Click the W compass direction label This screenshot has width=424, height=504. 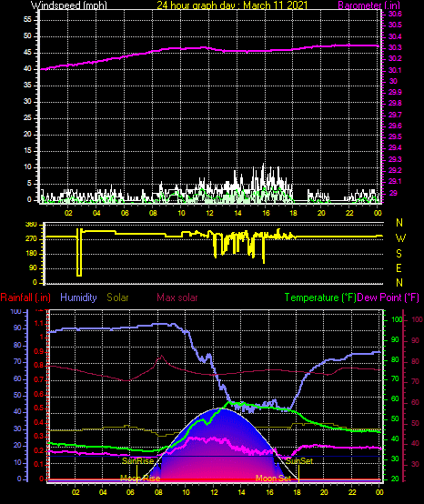pyautogui.click(x=400, y=238)
